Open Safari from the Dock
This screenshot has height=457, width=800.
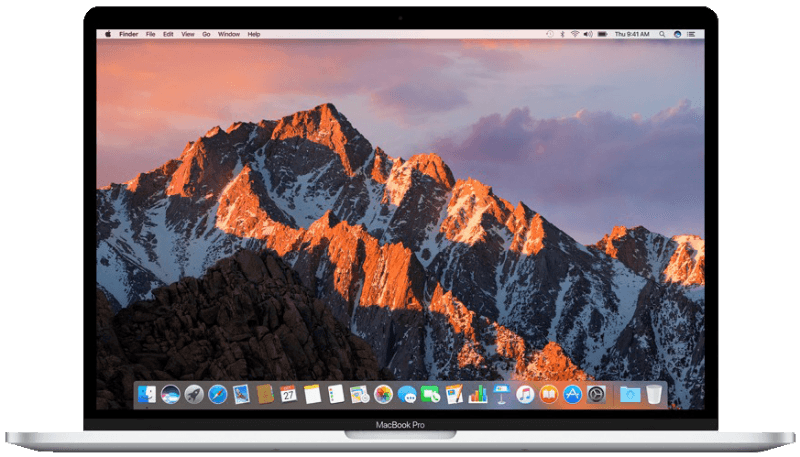[x=218, y=395]
